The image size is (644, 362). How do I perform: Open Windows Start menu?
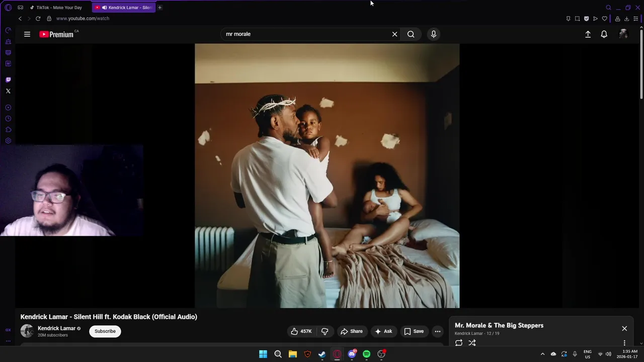coord(263,354)
